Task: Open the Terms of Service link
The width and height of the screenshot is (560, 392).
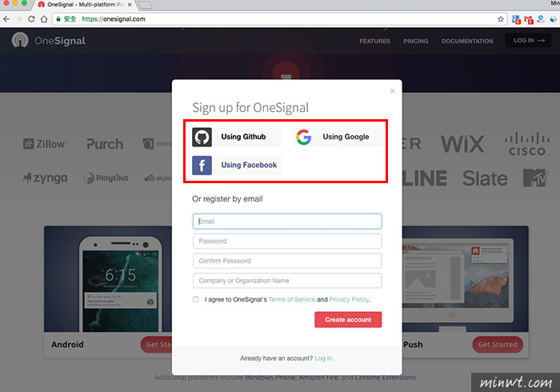Action: pyautogui.click(x=292, y=299)
